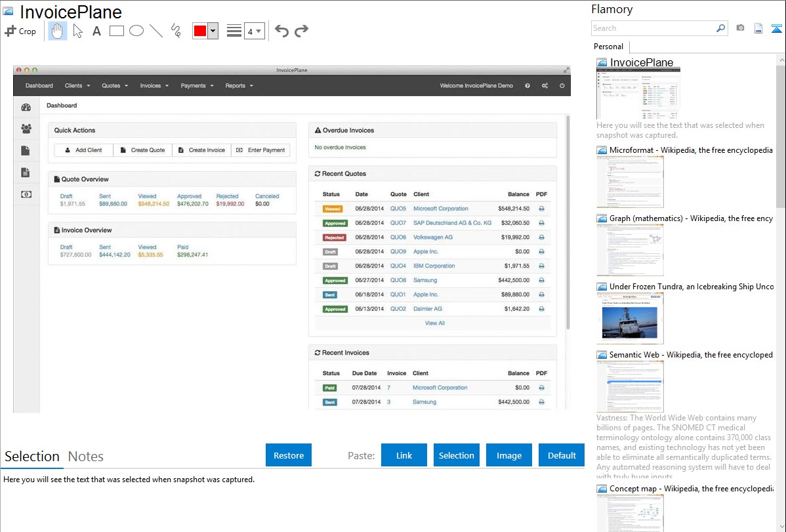Pick the Rectangle drawing tool

(x=116, y=31)
